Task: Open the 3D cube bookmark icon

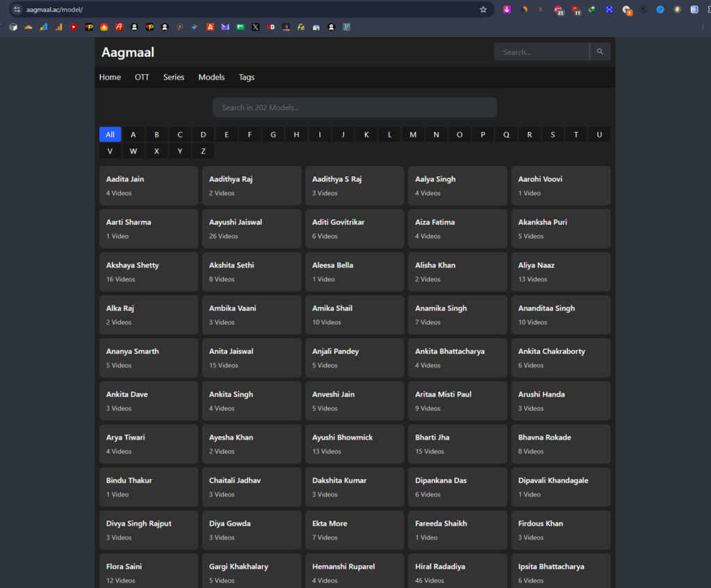Action: pyautogui.click(x=13, y=27)
